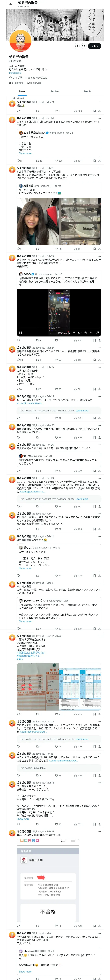This screenshot has width=110, height=980.
Task: Click the Translate bio link
Action: [15, 73]
